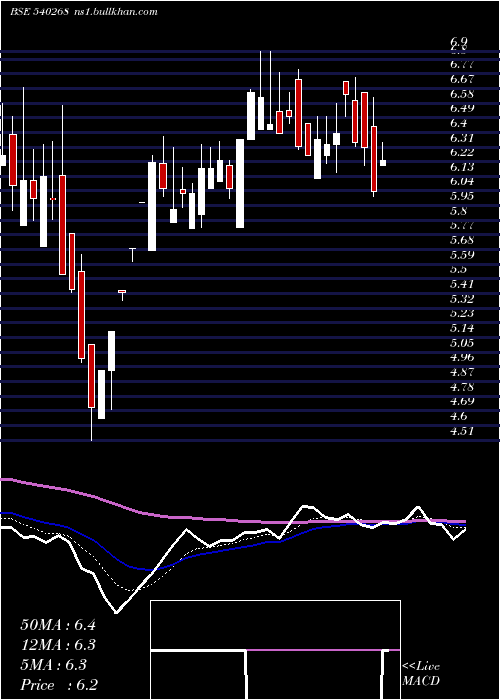The image size is (500, 700).
Task: Select the 4.51 price axis label
Action: pos(462,431)
